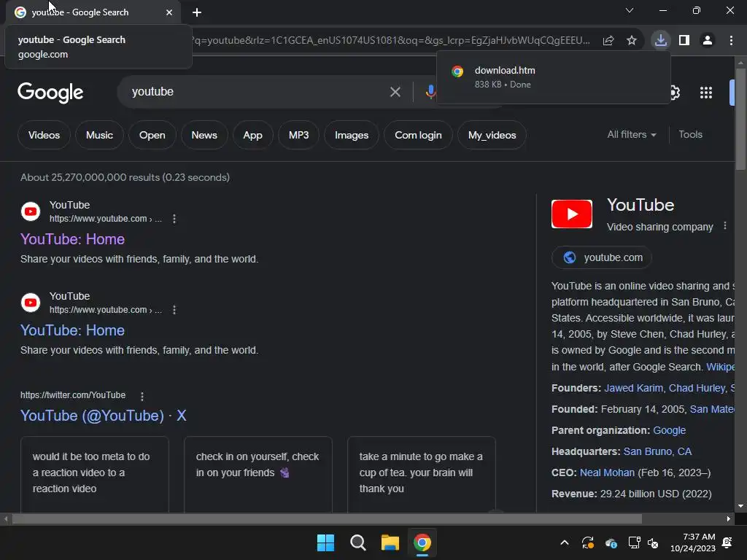Image resolution: width=747 pixels, height=560 pixels.
Task: Open download.htm in the downloads popup
Action: (553, 77)
